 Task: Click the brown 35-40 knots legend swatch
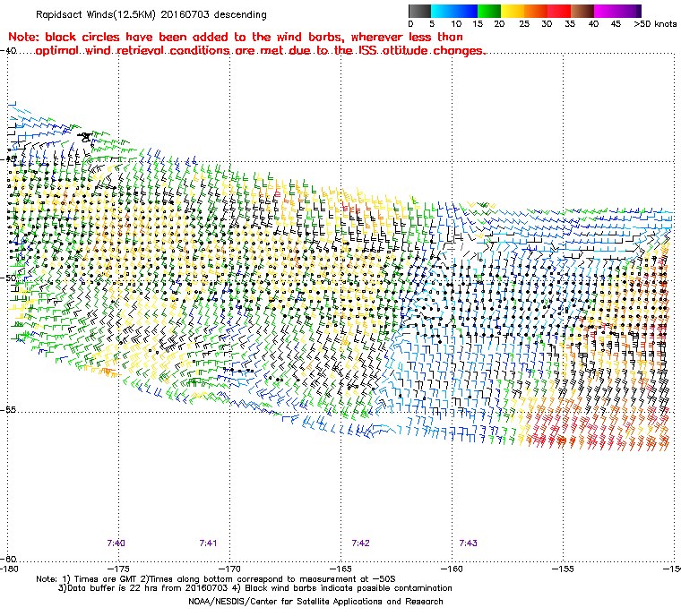click(x=582, y=12)
